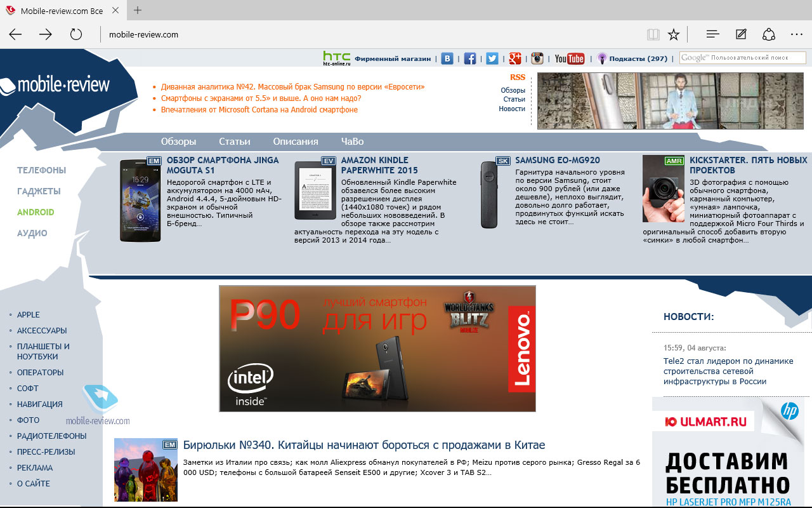
Task: Open the ОПЕРАТОРЫ category link
Action: (x=41, y=373)
